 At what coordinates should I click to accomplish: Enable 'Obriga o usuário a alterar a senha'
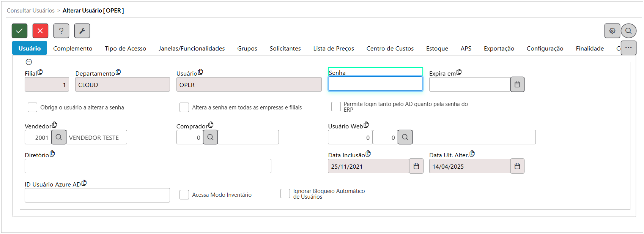tap(32, 108)
